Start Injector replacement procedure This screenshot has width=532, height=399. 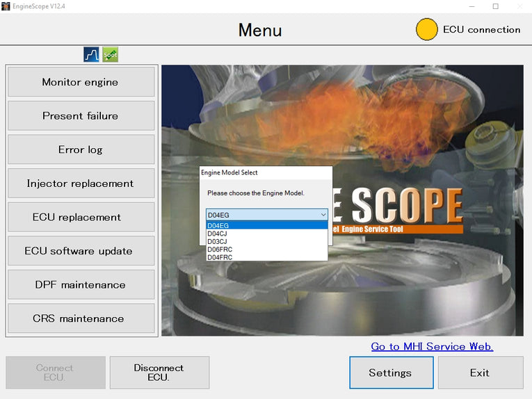point(81,184)
